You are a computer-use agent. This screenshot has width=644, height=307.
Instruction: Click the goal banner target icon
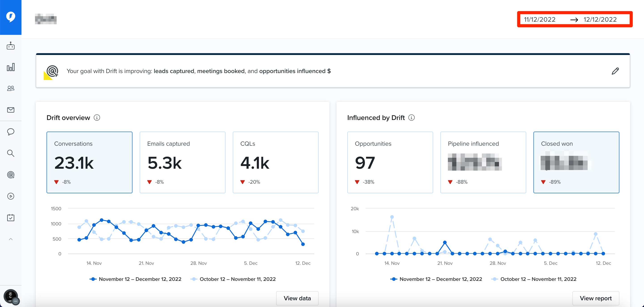coord(51,72)
